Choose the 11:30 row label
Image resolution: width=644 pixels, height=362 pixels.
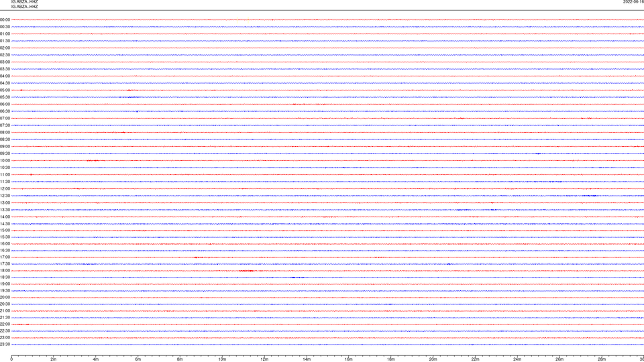click(5, 182)
